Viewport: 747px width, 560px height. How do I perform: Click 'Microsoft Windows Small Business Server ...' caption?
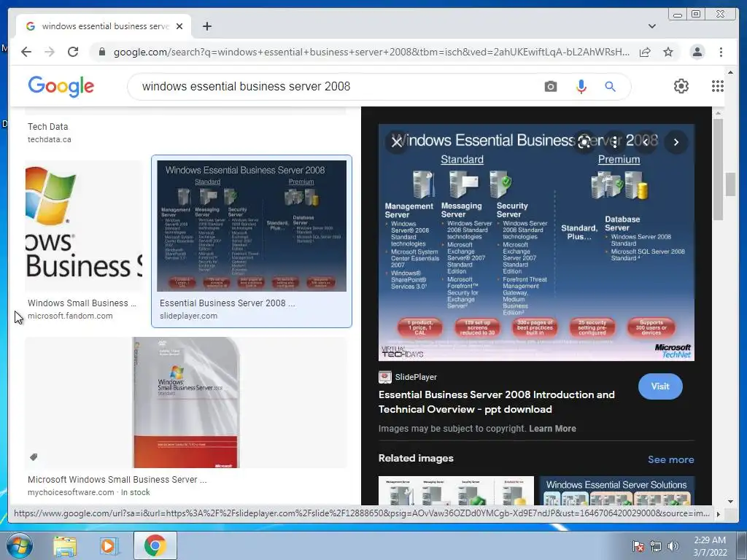pos(117,480)
